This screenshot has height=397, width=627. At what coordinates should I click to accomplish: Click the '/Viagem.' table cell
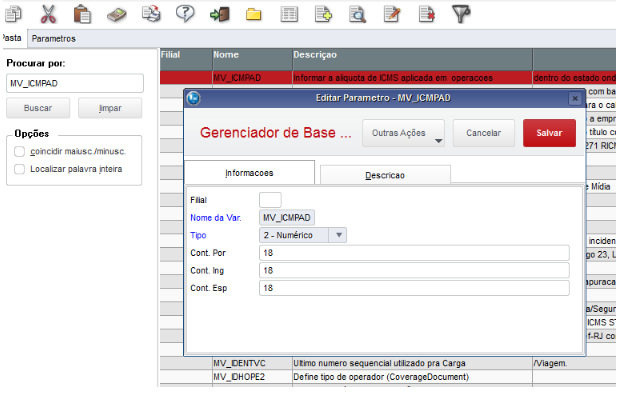574,363
